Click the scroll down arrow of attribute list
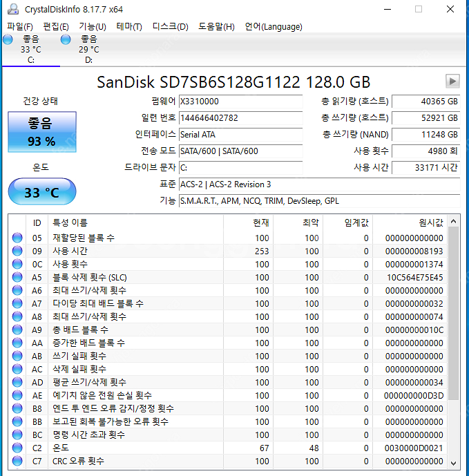 (x=454, y=464)
